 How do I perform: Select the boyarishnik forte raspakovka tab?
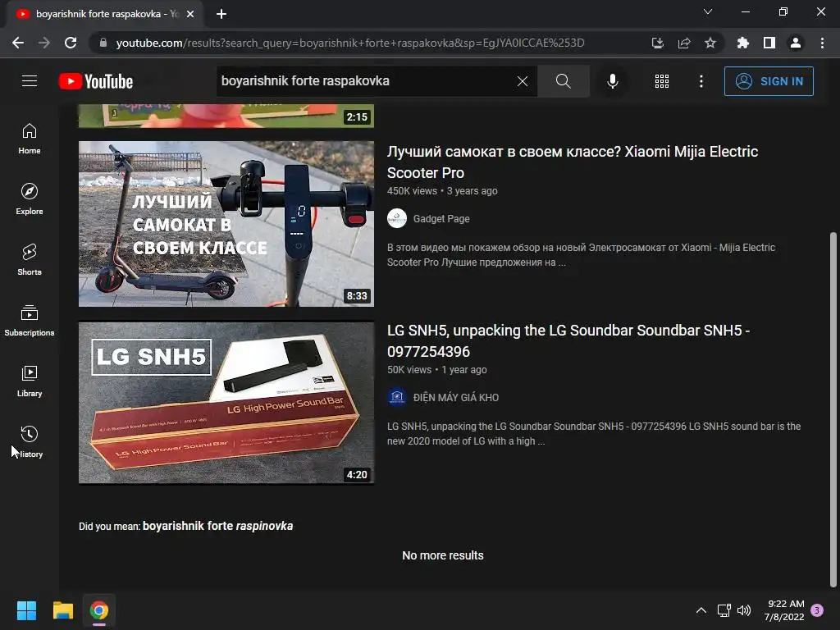pos(104,14)
